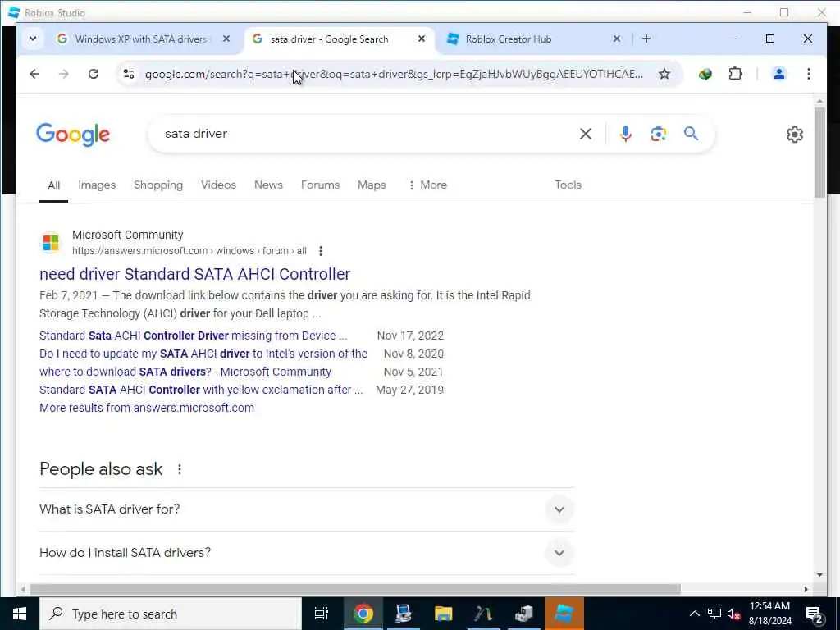Open File Explorer from the taskbar
Screen dimensions: 840x630
coord(443,614)
